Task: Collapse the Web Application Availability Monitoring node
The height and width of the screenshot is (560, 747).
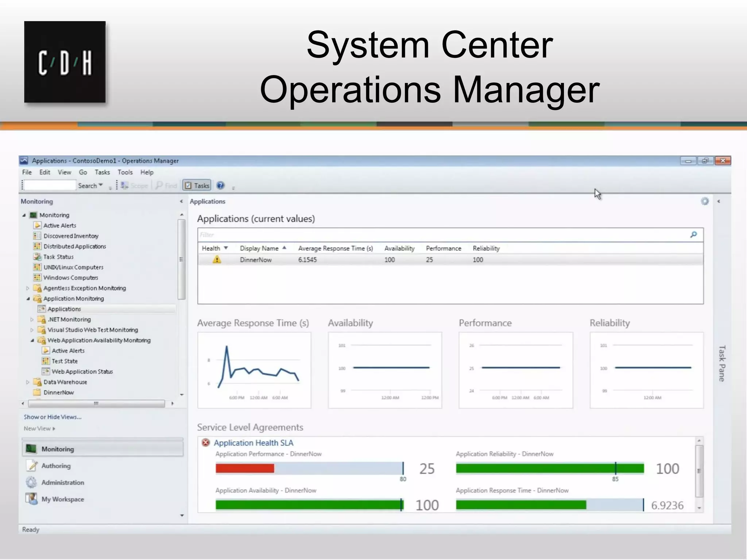Action: [x=32, y=340]
